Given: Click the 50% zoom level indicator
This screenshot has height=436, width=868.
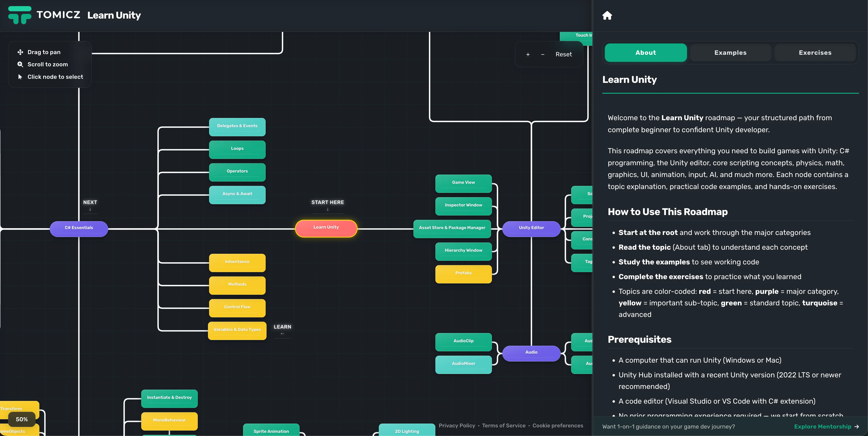Looking at the screenshot, I should tap(21, 419).
